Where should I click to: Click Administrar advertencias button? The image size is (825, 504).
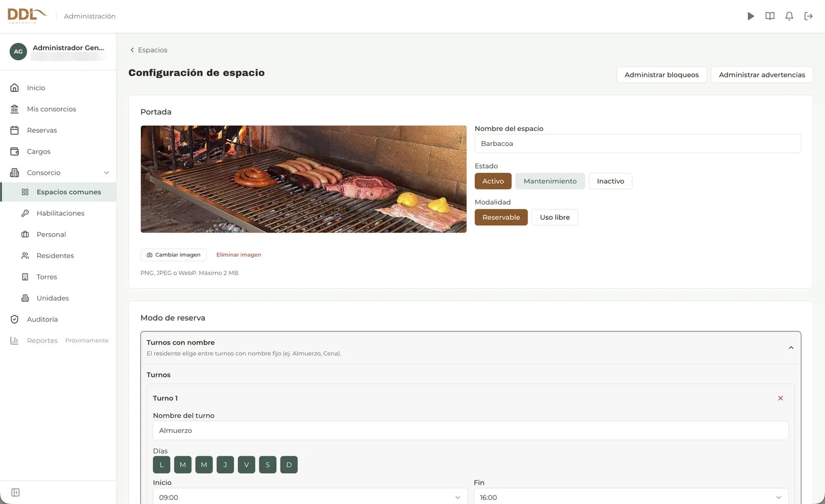click(x=762, y=75)
